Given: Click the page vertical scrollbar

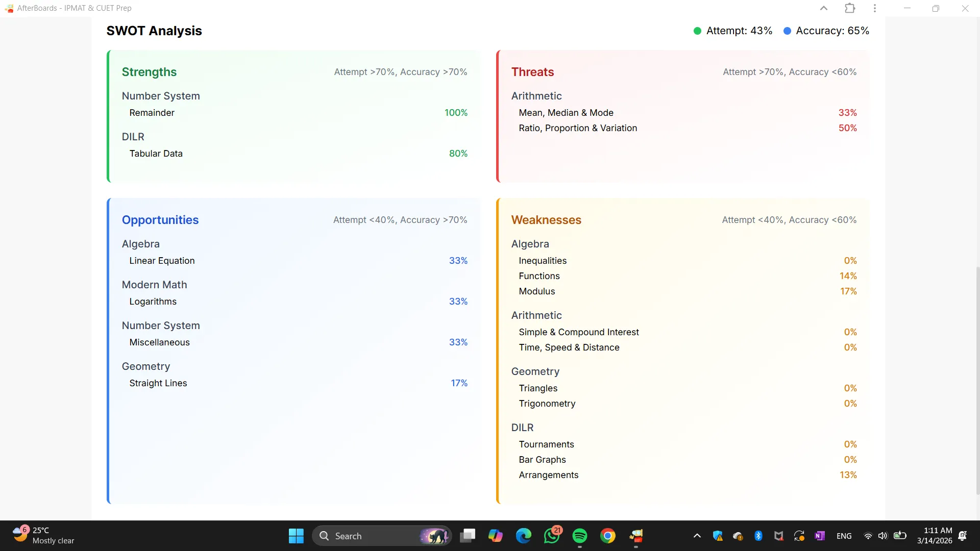Looking at the screenshot, I should pos(977,380).
